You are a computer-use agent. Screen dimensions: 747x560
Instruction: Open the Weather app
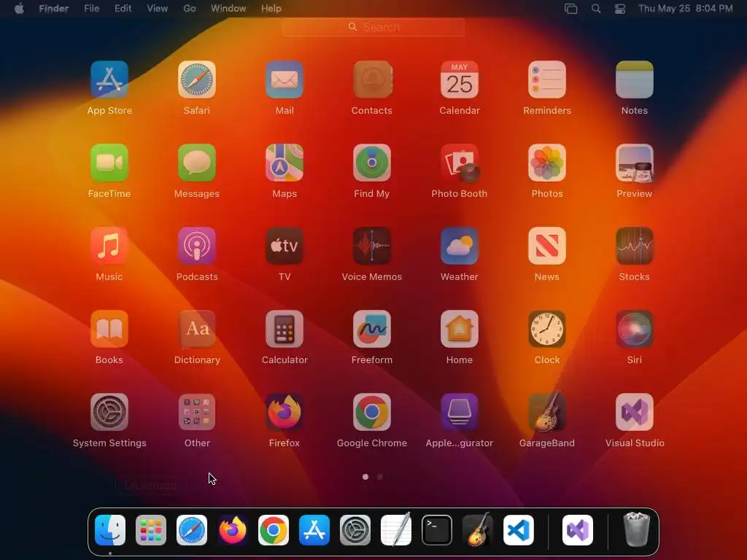(460, 246)
